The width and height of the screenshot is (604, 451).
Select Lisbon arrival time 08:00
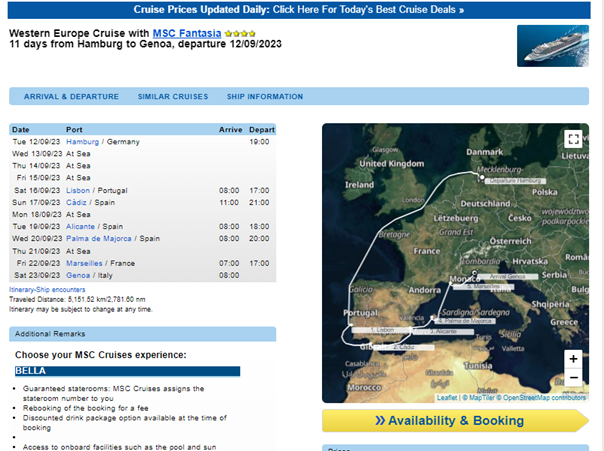point(229,190)
